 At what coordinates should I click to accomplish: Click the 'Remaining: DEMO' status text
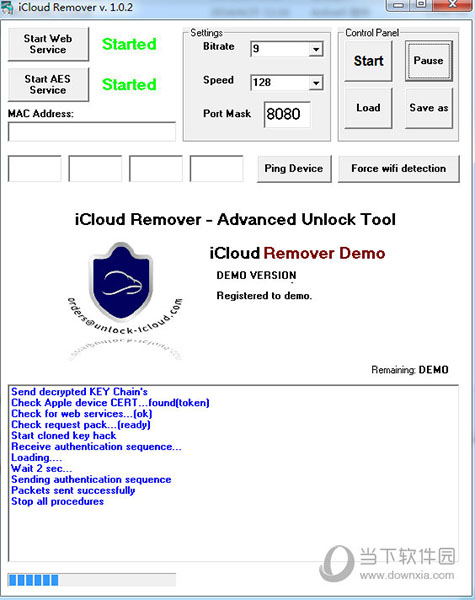point(410,370)
